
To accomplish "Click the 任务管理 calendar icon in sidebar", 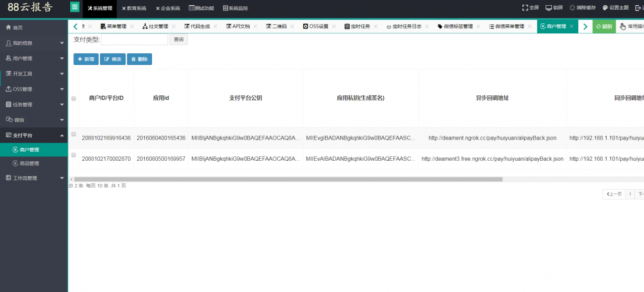I will [8, 104].
